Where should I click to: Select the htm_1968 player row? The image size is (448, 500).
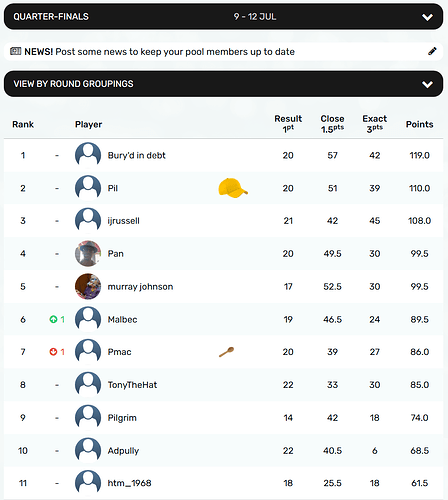pyautogui.click(x=223, y=483)
